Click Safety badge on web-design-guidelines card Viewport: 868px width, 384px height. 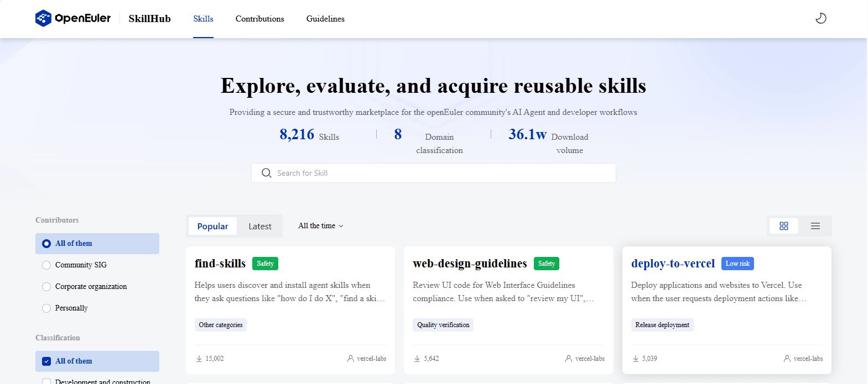(x=547, y=264)
